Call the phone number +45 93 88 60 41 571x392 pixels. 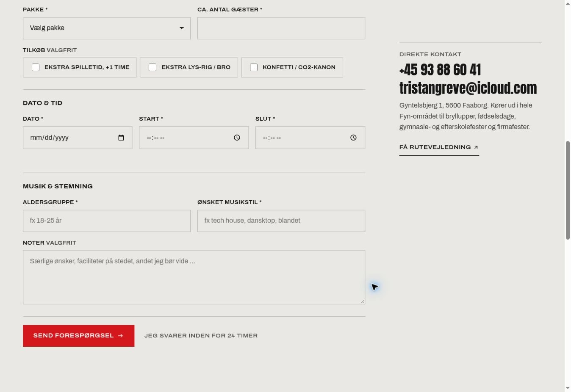[440, 70]
